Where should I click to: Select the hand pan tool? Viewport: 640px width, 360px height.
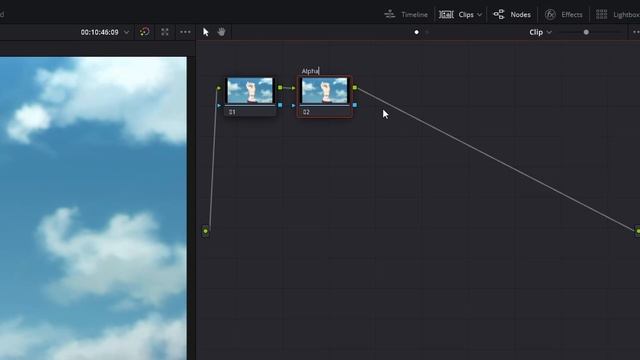(x=221, y=32)
